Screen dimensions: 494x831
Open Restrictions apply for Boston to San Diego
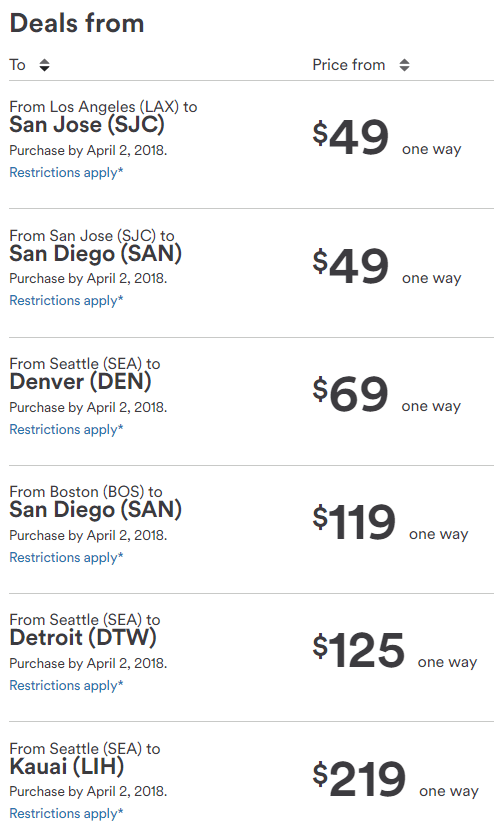[x=66, y=558]
